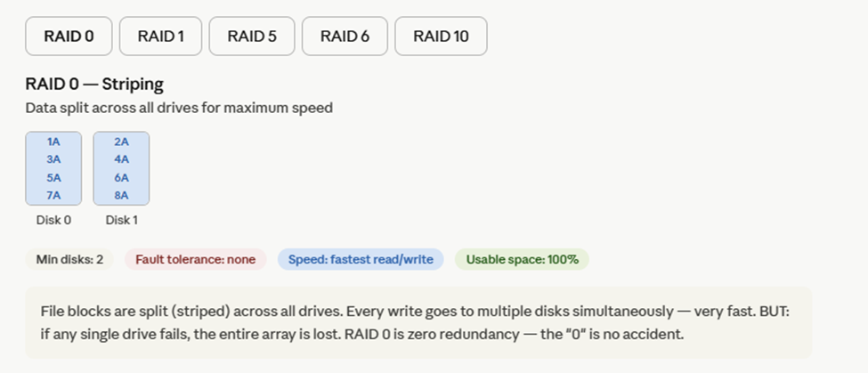Click block 1A in Disk 0
Viewport: 868px width, 373px height.
pyautogui.click(x=53, y=142)
